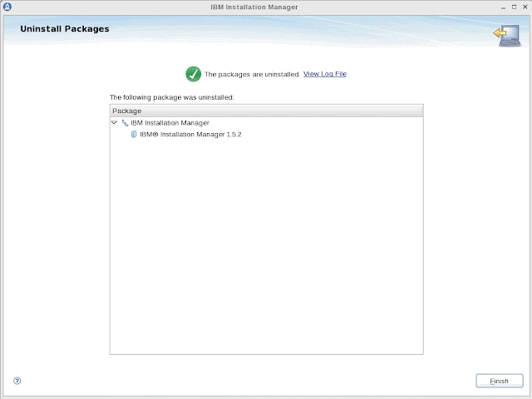Click the uninstall computer arrow banner icon
The image size is (532, 399).
tap(507, 36)
